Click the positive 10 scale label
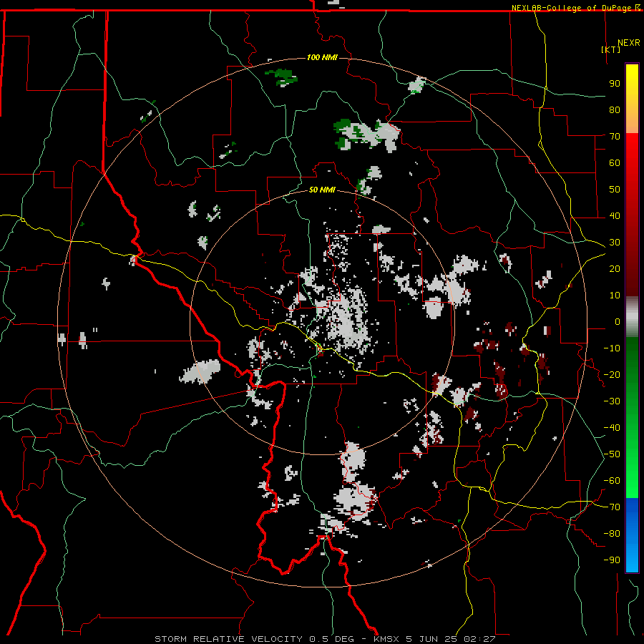The width and height of the screenshot is (644, 644). tap(615, 296)
